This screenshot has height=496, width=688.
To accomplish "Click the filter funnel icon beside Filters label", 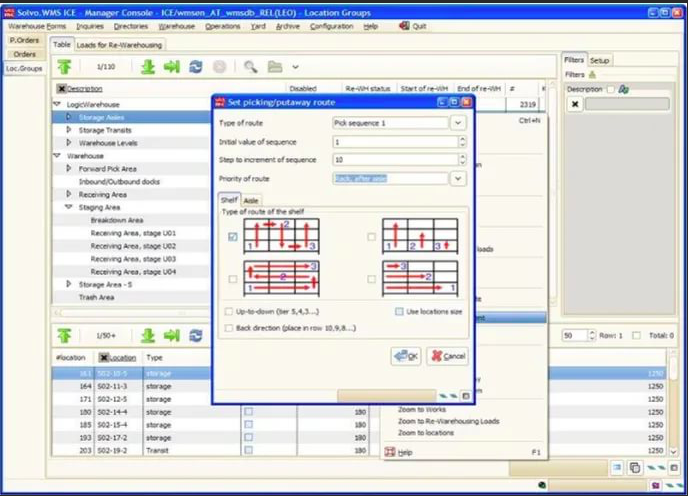I will (x=592, y=75).
